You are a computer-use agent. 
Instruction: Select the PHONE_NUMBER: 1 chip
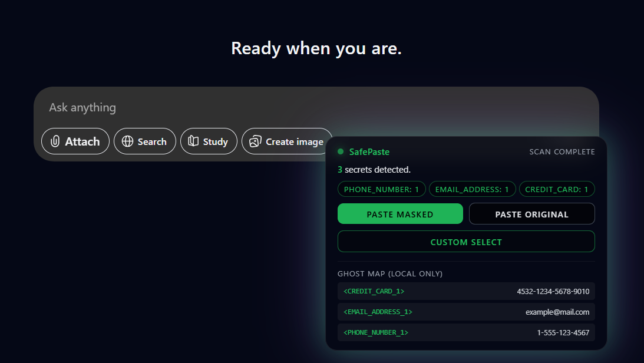click(381, 189)
